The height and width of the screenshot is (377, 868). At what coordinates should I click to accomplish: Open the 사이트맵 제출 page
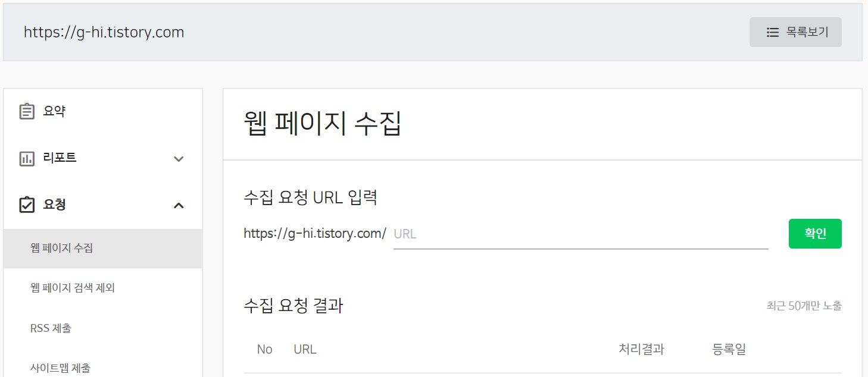click(x=60, y=367)
